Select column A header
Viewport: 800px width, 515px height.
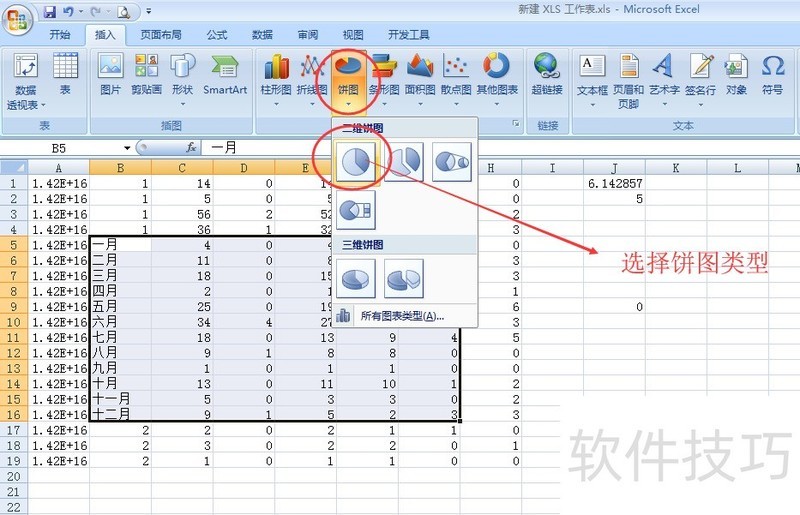[59, 167]
